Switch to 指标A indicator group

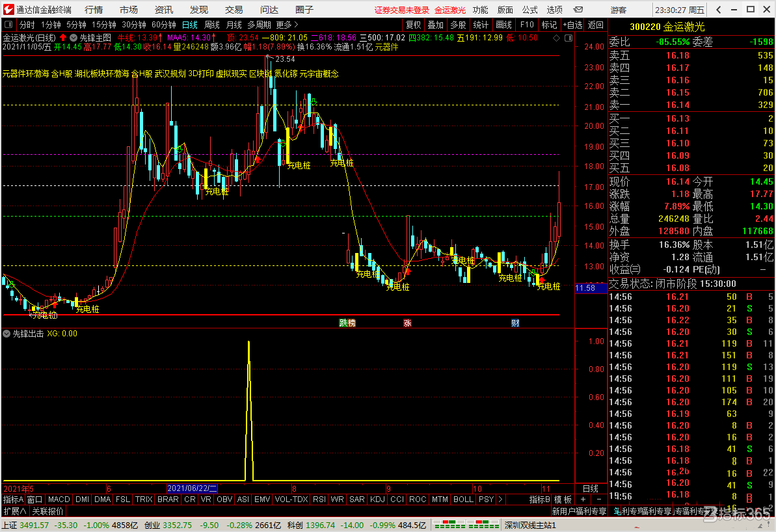click(x=14, y=499)
